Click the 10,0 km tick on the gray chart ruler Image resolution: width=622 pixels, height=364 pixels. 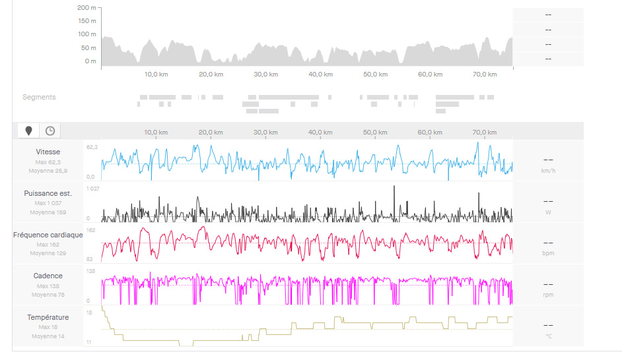coord(155,133)
